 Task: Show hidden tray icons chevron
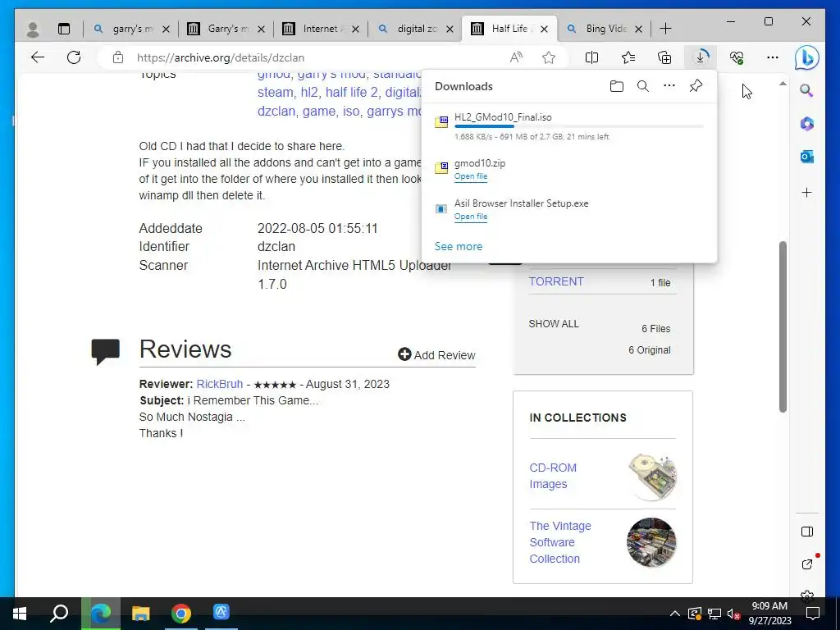point(675,614)
